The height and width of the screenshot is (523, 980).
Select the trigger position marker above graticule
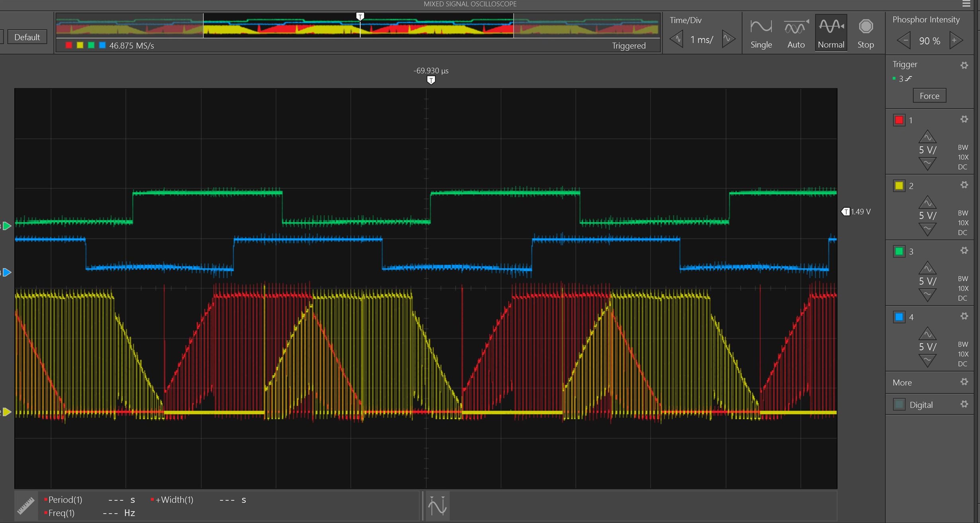click(431, 80)
